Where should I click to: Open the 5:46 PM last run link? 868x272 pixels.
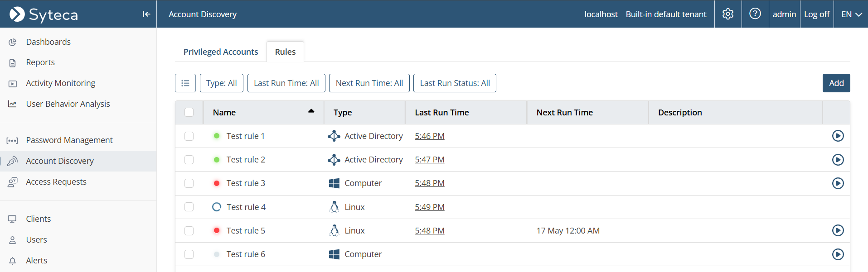coord(429,136)
